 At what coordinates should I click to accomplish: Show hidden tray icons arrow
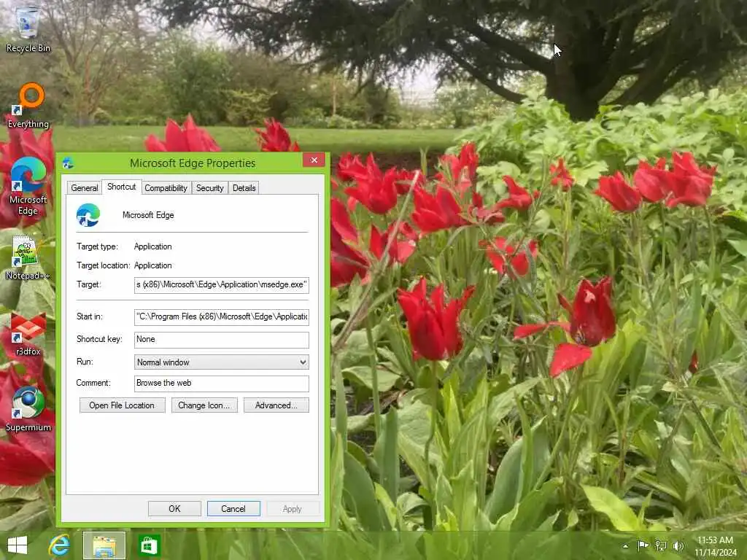(625, 546)
